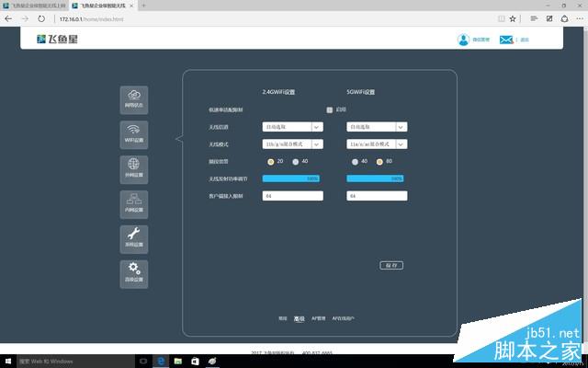Switch to the AP online users tab
This screenshot has width=588, height=368.
343,318
